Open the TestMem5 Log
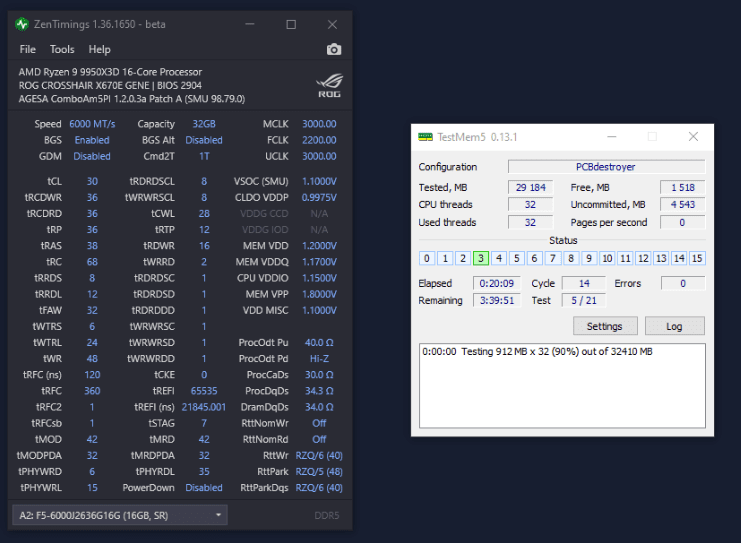Screen dimensions: 741x543 (674, 326)
